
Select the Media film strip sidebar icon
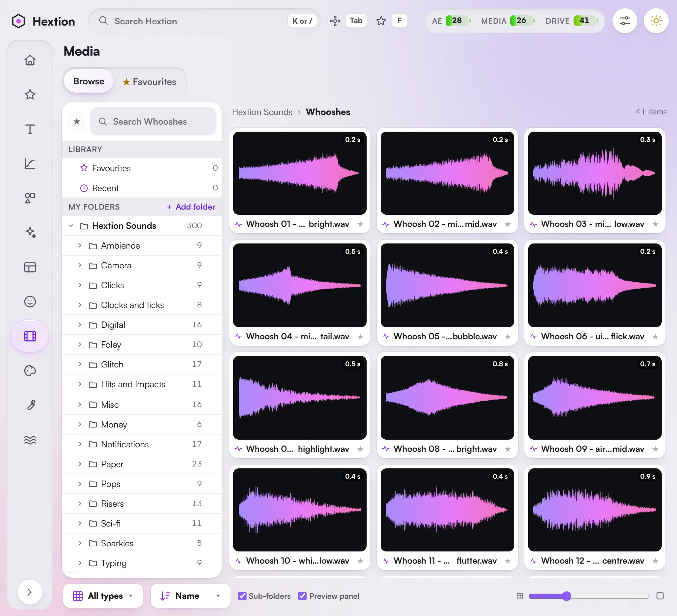point(30,336)
